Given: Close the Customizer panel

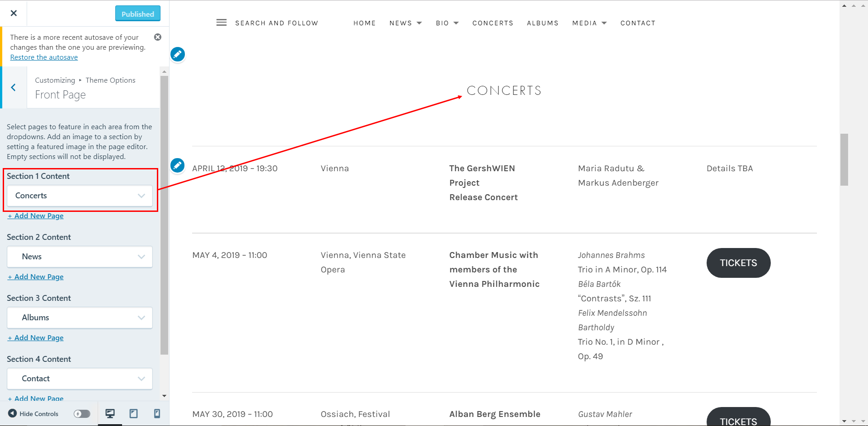Looking at the screenshot, I should (14, 13).
